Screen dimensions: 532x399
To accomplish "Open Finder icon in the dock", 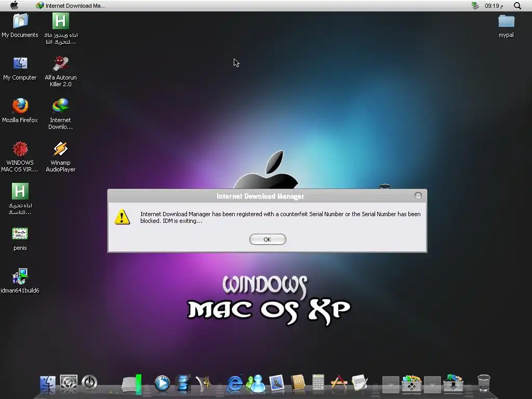I will (x=48, y=383).
